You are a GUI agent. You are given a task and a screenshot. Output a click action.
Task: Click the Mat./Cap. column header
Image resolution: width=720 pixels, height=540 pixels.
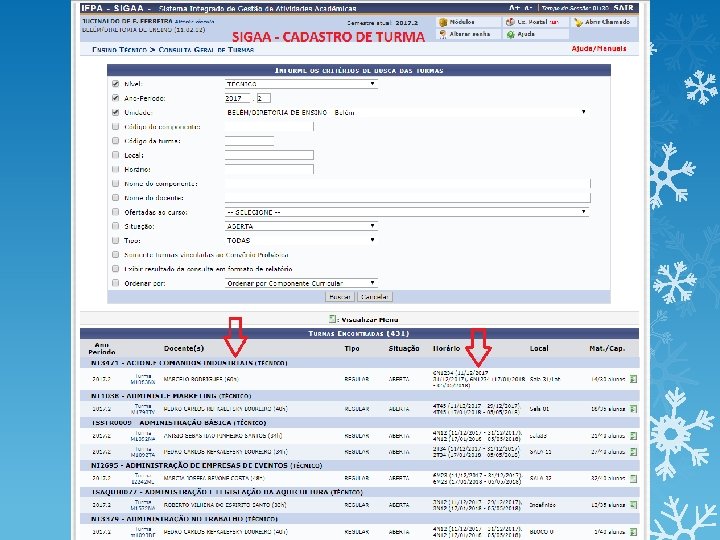click(x=607, y=349)
